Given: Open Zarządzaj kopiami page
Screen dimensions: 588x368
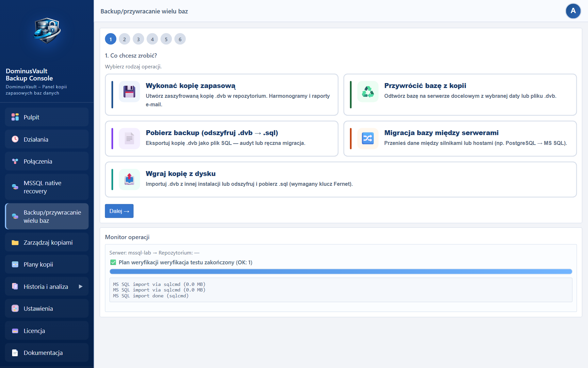Looking at the screenshot, I should click(x=47, y=242).
